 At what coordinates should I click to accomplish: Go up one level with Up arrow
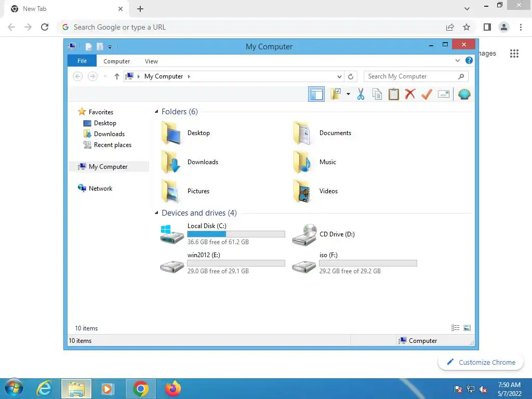117,76
